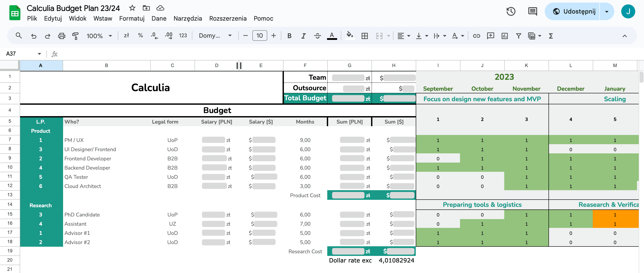
Task: Decrease font size with minus button
Action: pyautogui.click(x=246, y=36)
